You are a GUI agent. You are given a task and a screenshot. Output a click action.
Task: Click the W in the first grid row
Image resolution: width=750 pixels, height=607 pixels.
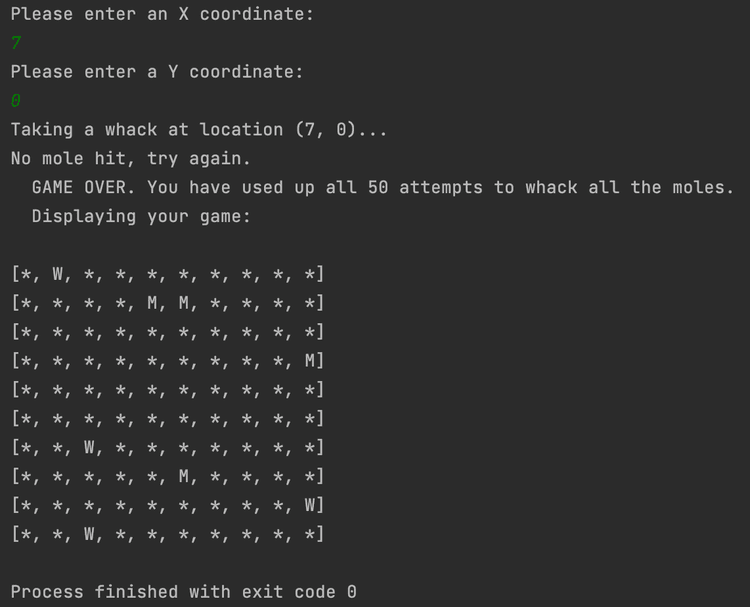(58, 275)
